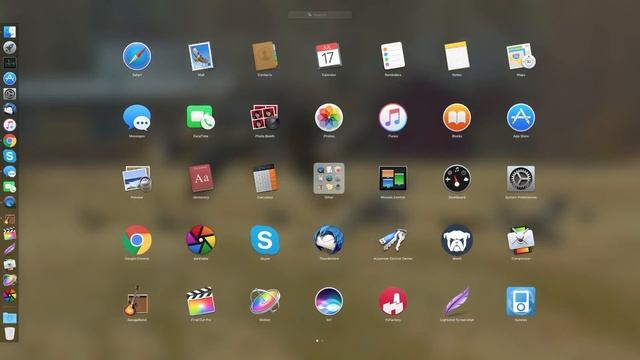Open Motion from the Dock
Screen dimensions: 640x360
[x=9, y=280]
